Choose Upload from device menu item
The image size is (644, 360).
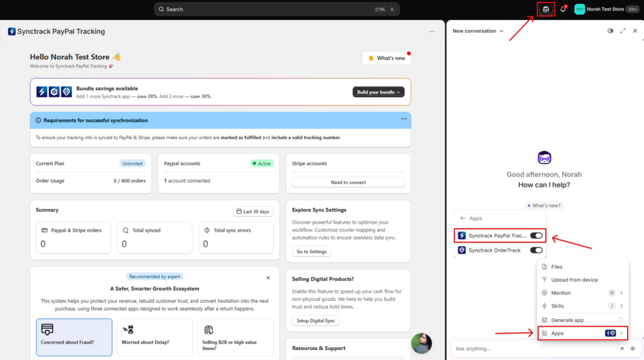582,280
